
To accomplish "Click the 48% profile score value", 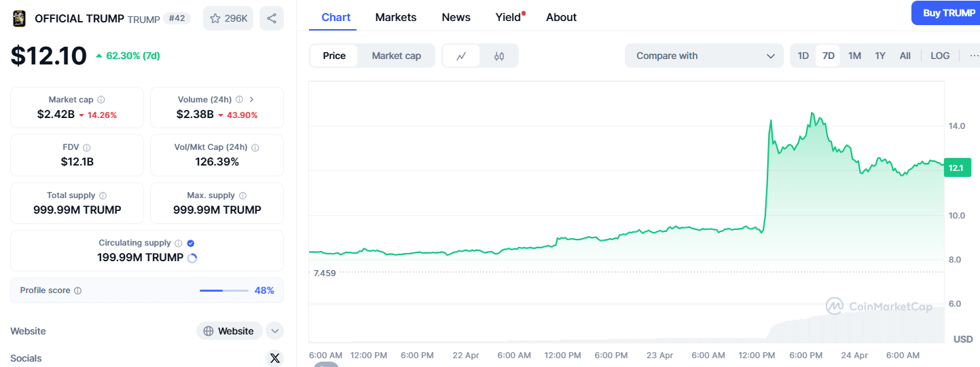I will 264,290.
